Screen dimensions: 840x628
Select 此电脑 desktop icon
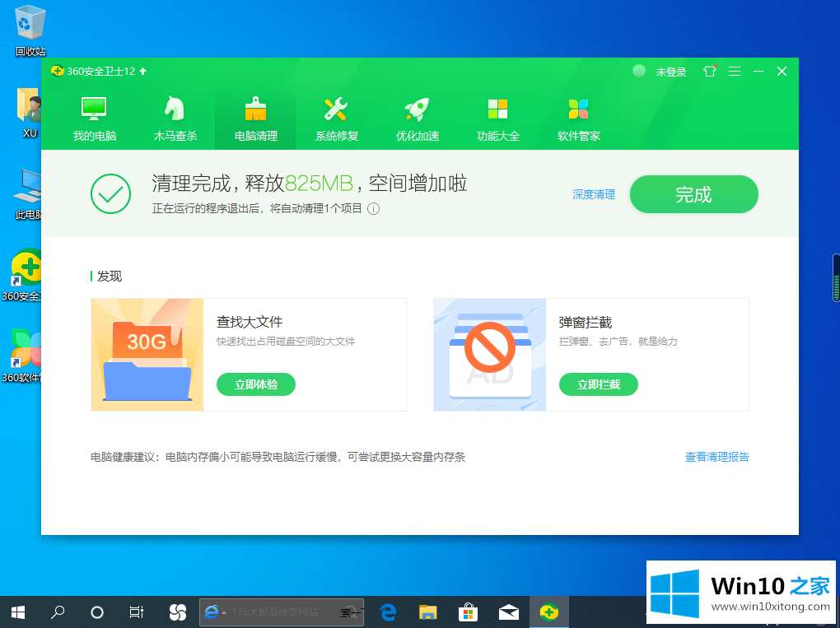(x=28, y=194)
